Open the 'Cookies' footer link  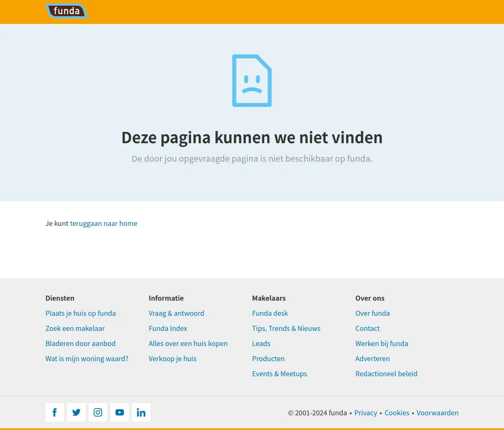coord(397,413)
